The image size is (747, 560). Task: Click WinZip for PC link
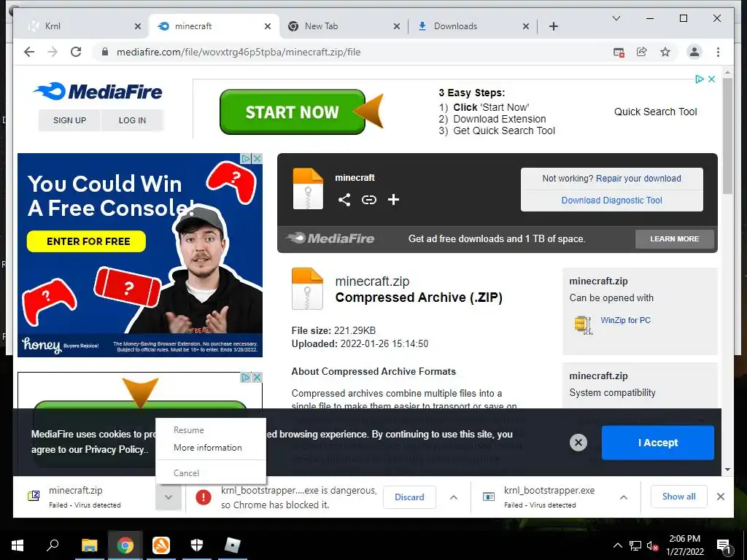coord(625,320)
